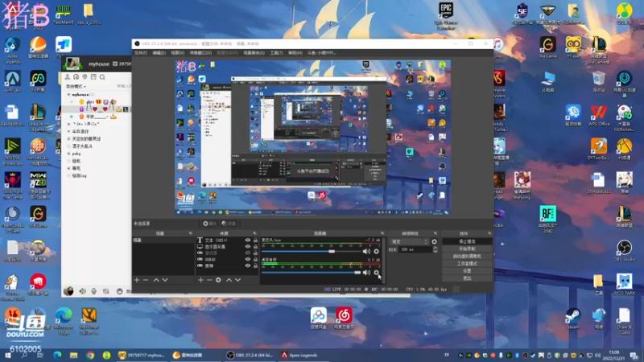Click the 麦克风/Aux volume slider

(x=311, y=251)
